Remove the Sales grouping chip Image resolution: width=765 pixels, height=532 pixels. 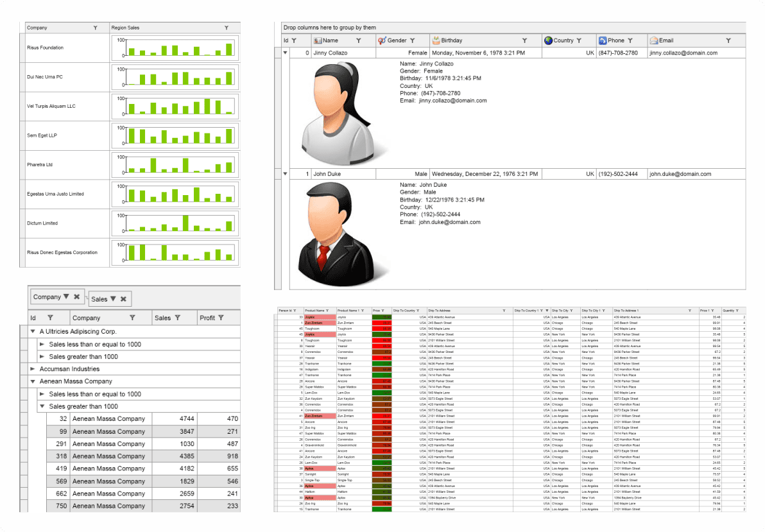[124, 298]
